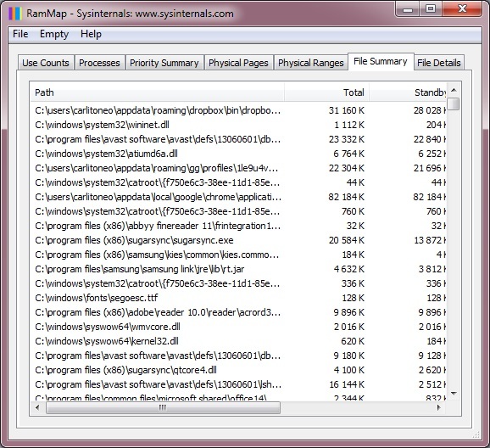Click the 3 812 K standby value
This screenshot has width=490, height=448.
pos(432,269)
